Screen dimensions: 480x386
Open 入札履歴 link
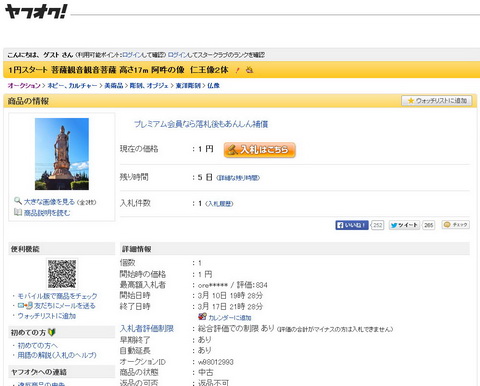click(x=219, y=204)
